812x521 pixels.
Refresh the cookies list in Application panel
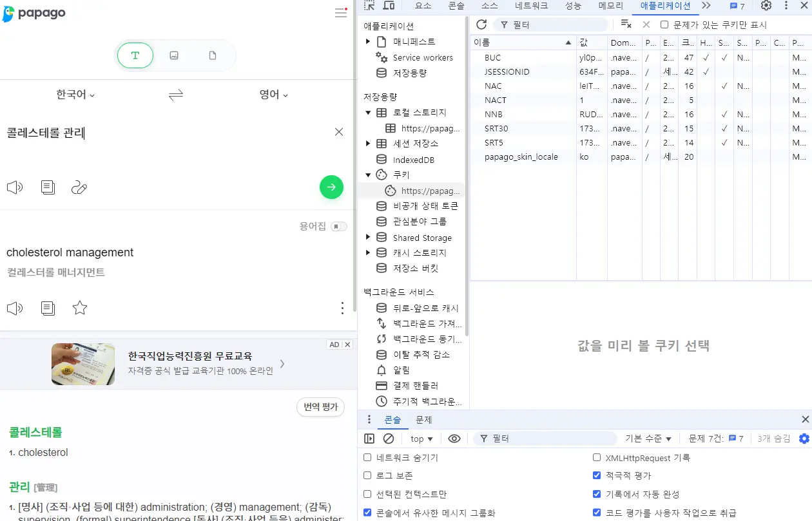tap(481, 24)
